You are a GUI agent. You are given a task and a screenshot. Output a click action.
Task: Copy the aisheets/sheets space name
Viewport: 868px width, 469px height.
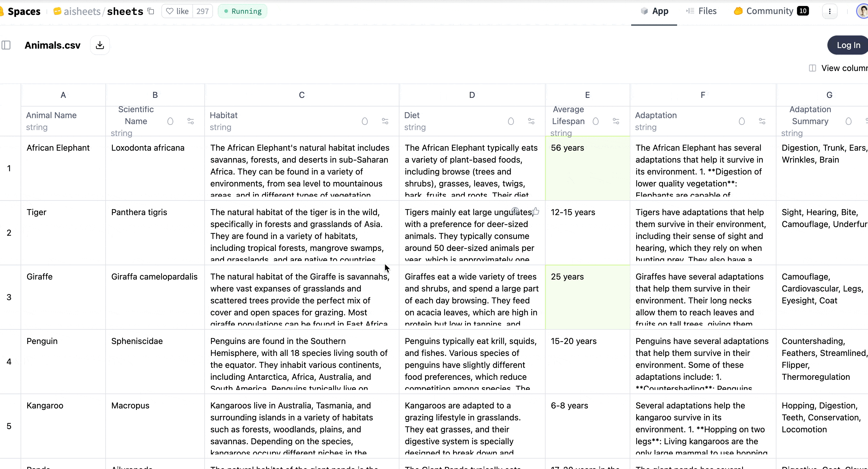coord(151,11)
